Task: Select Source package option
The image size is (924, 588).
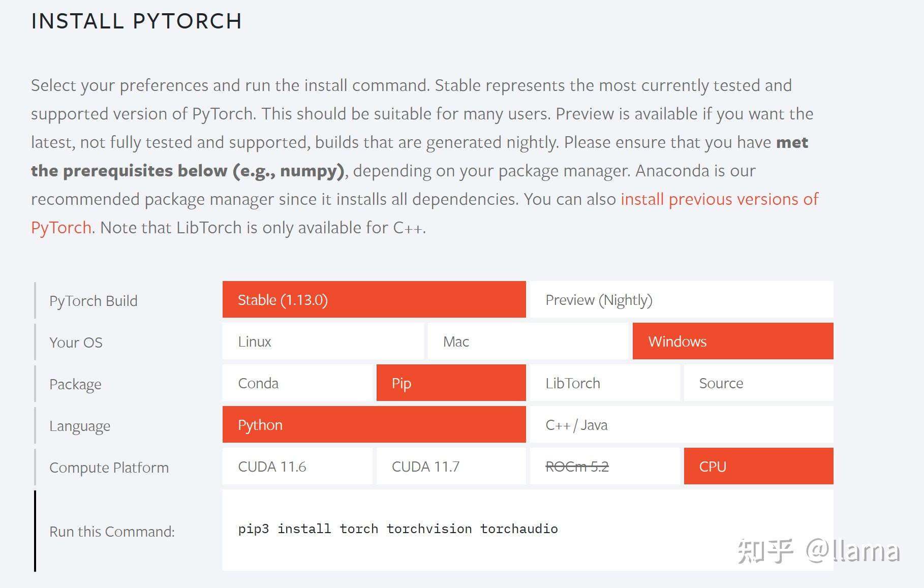Action: [758, 383]
